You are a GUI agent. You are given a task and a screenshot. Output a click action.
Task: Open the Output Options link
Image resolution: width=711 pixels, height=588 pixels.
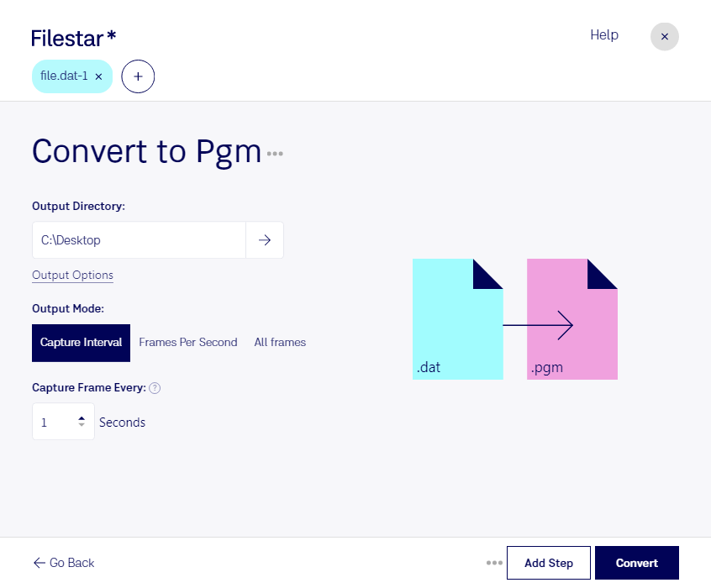(x=72, y=276)
